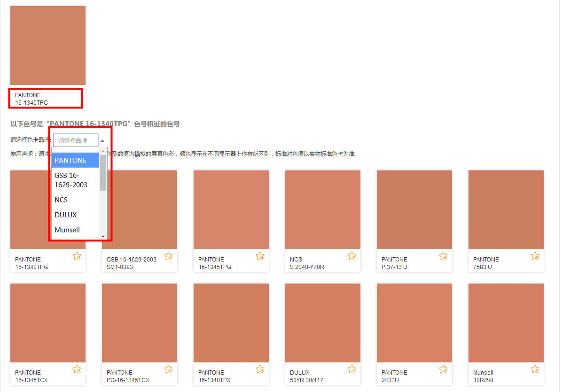Click star icon for NCS S 2040-Y70R

pos(351,256)
